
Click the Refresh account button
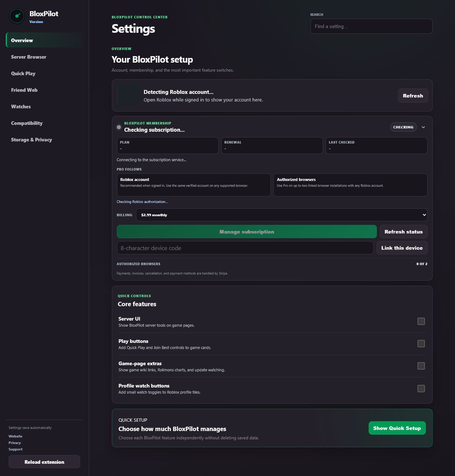(x=413, y=96)
